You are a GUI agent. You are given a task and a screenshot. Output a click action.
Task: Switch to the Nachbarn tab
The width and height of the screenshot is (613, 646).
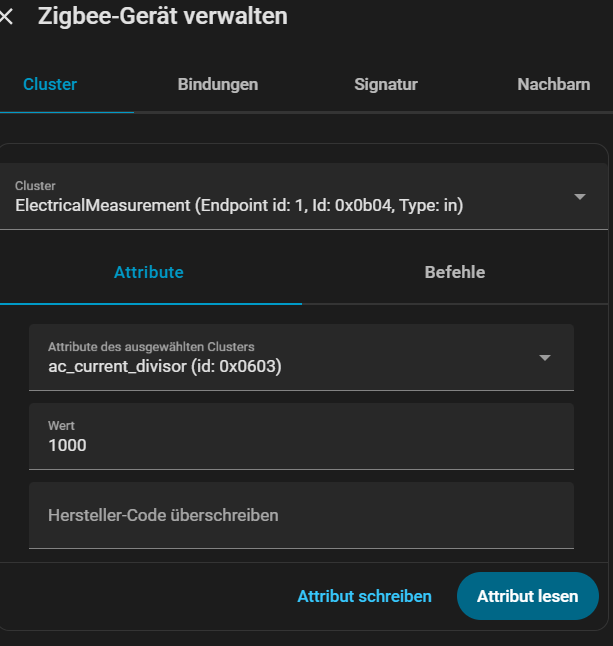click(x=553, y=84)
